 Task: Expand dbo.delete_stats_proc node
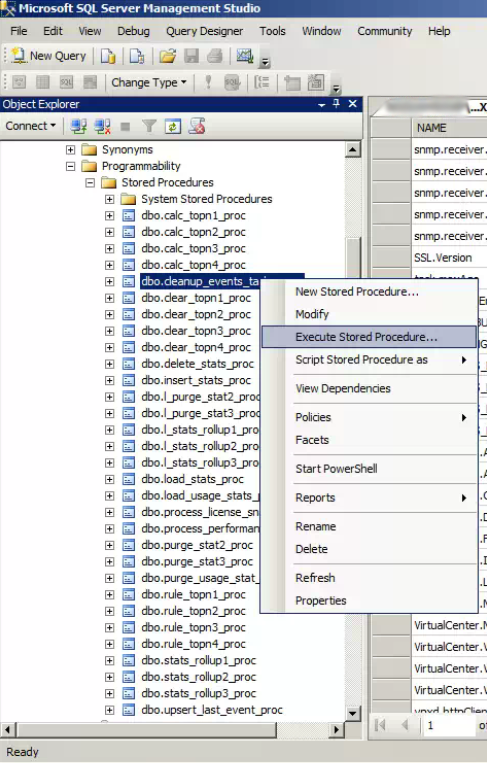pos(109,364)
